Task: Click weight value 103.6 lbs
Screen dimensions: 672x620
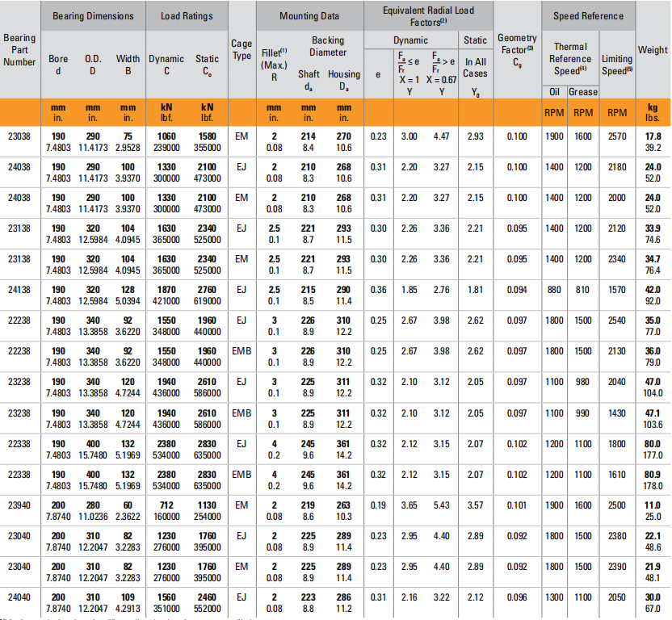Action: (x=653, y=424)
